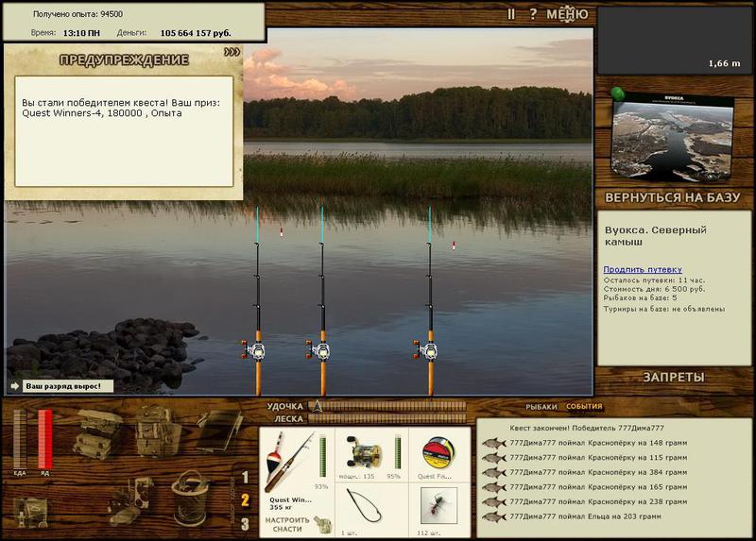This screenshot has height=541, width=756.
Task: Click the Ельца на 203 грамм event fish icon
Action: pos(494,516)
